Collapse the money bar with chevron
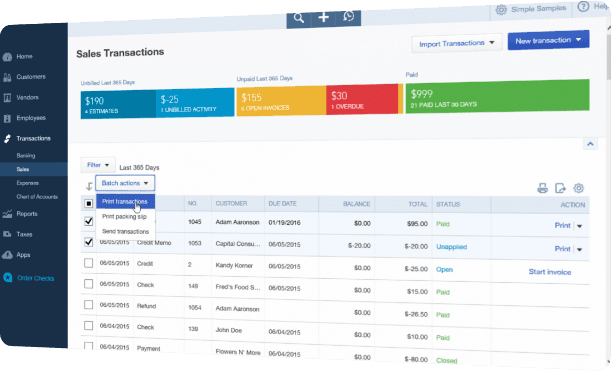Image resolution: width=611 pixels, height=372 pixels. (590, 144)
